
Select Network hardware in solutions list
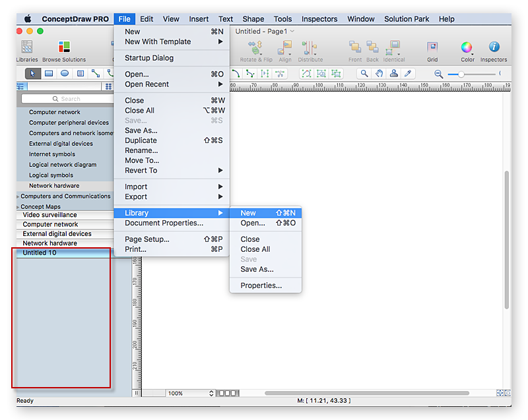(x=54, y=186)
